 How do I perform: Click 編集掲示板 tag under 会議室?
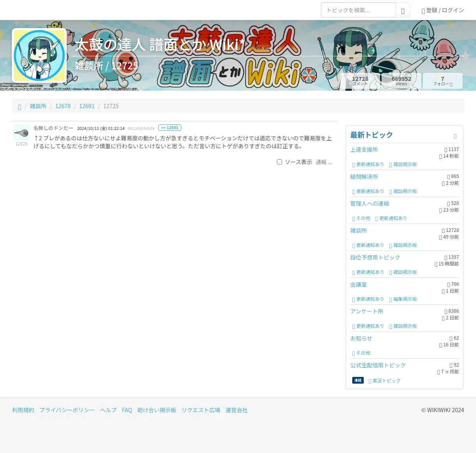pos(403,299)
